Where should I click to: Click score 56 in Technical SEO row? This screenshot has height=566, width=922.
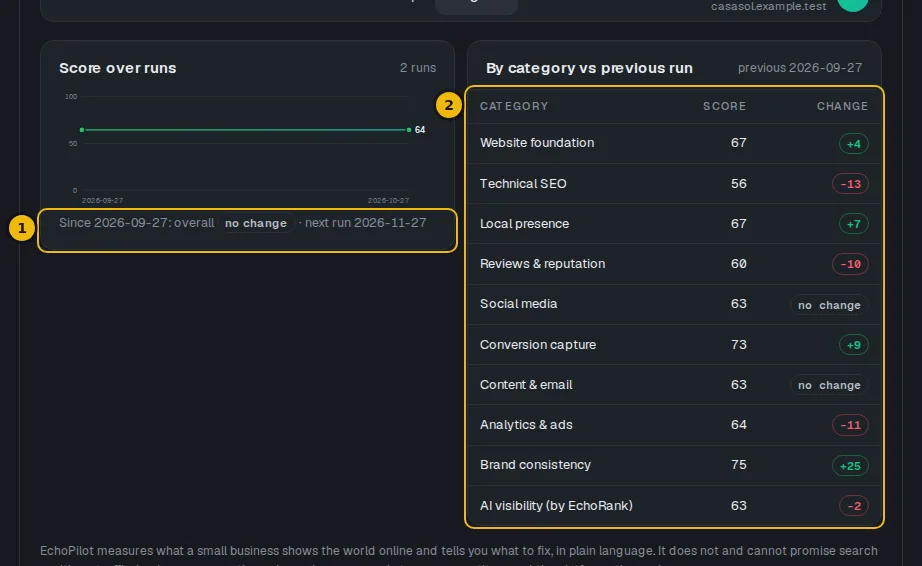pos(739,184)
